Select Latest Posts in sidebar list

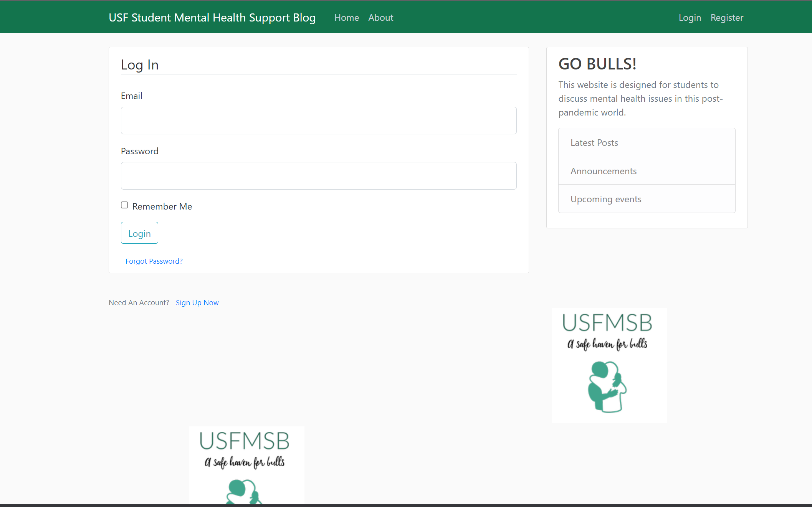(x=594, y=143)
